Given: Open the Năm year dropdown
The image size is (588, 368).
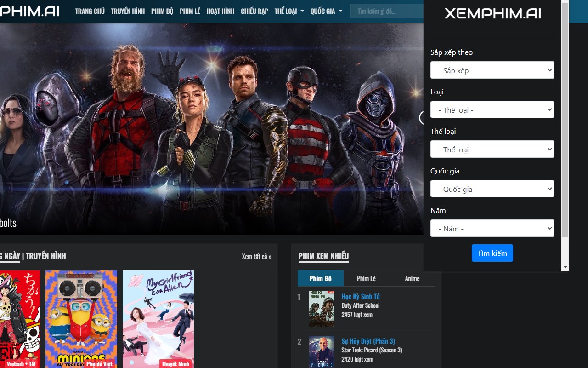Looking at the screenshot, I should click(x=492, y=228).
